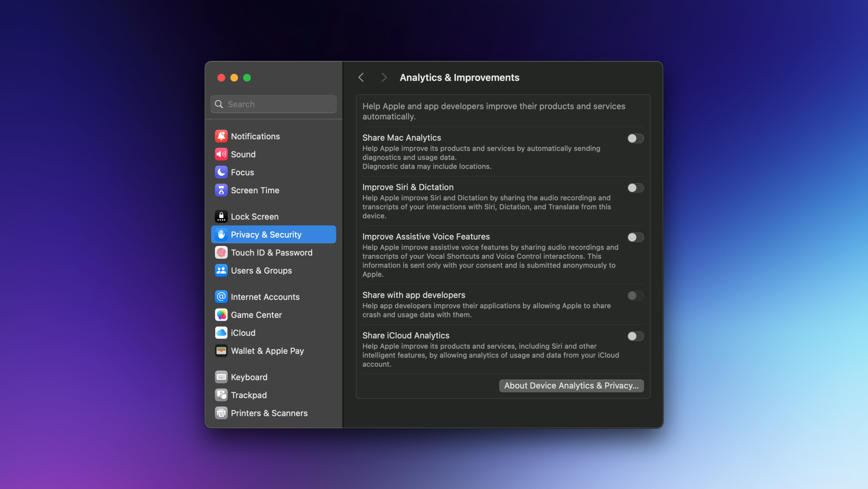Select the Lock Screen label
The image size is (868, 489).
pos(255,217)
